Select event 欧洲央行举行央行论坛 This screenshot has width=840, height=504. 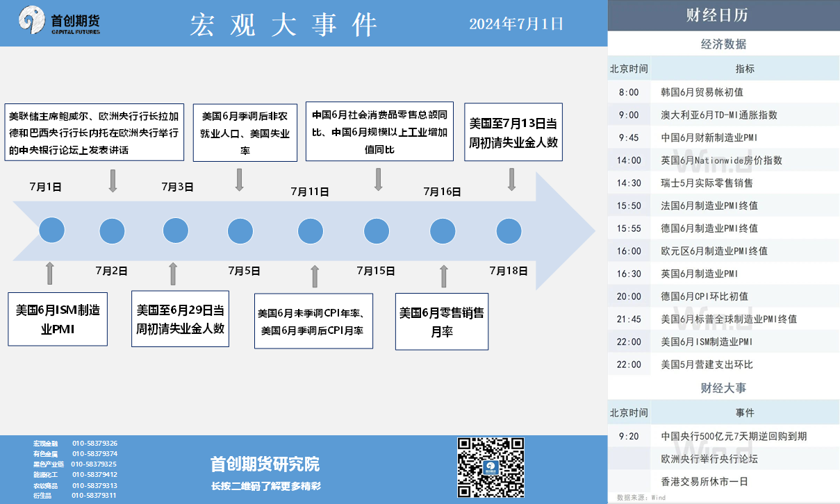click(x=724, y=458)
